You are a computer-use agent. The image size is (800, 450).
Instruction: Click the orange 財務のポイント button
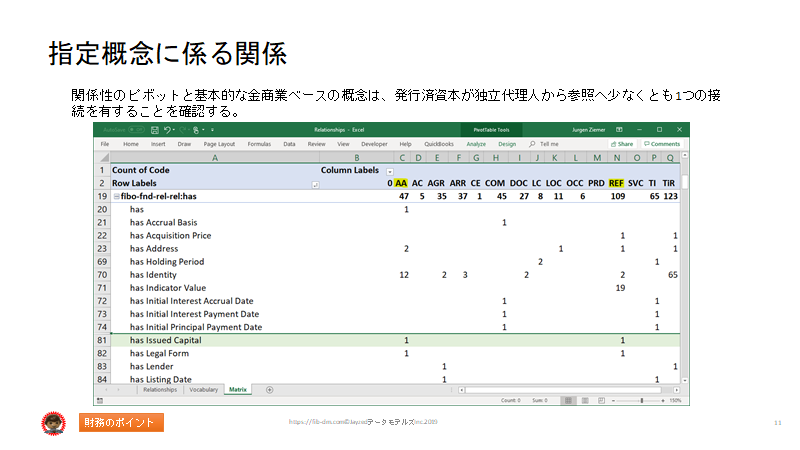point(121,422)
